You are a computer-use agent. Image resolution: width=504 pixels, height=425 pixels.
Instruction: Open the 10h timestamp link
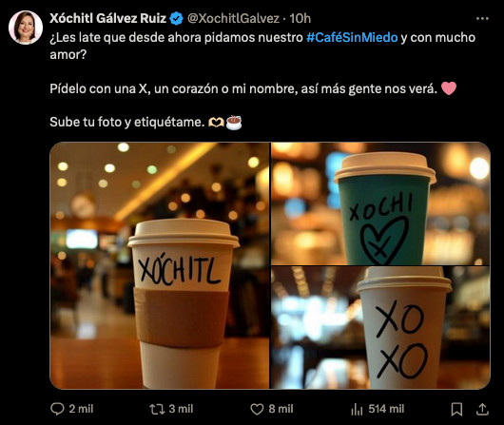tap(300, 18)
